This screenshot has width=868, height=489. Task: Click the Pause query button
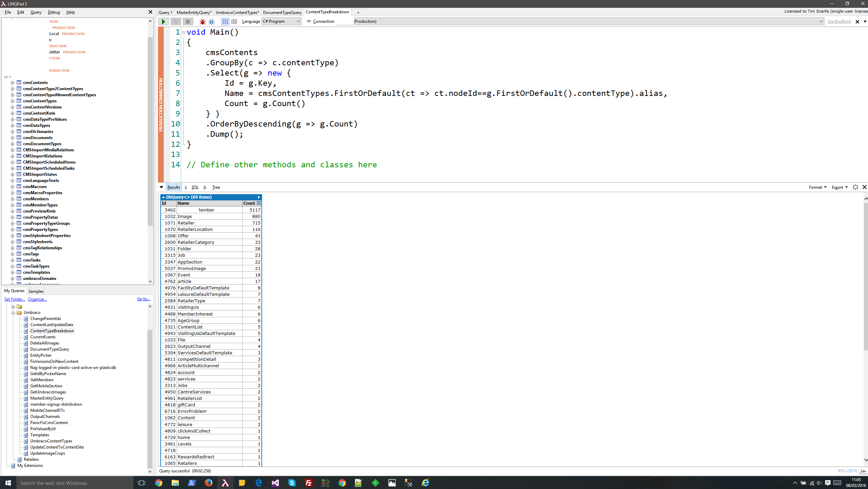coord(176,21)
